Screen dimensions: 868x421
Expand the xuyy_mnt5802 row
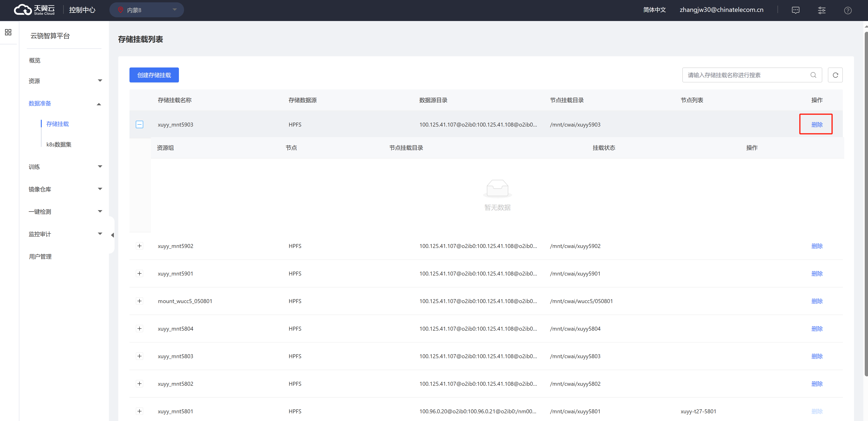tap(139, 384)
